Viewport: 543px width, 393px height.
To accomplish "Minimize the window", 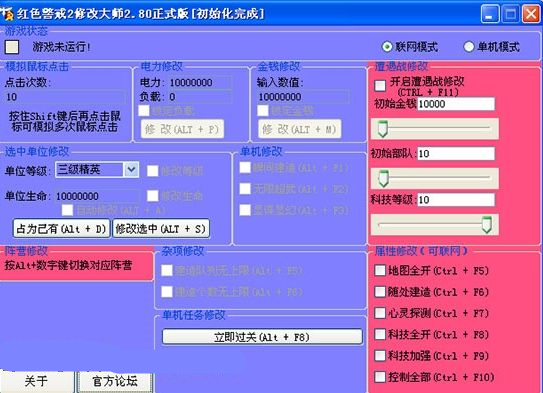I will click(490, 14).
